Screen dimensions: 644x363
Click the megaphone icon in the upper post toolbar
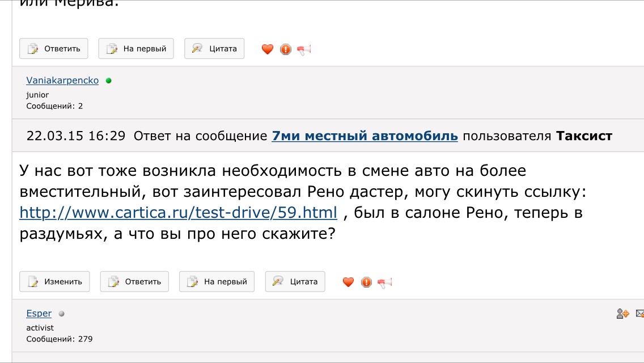[x=304, y=49]
